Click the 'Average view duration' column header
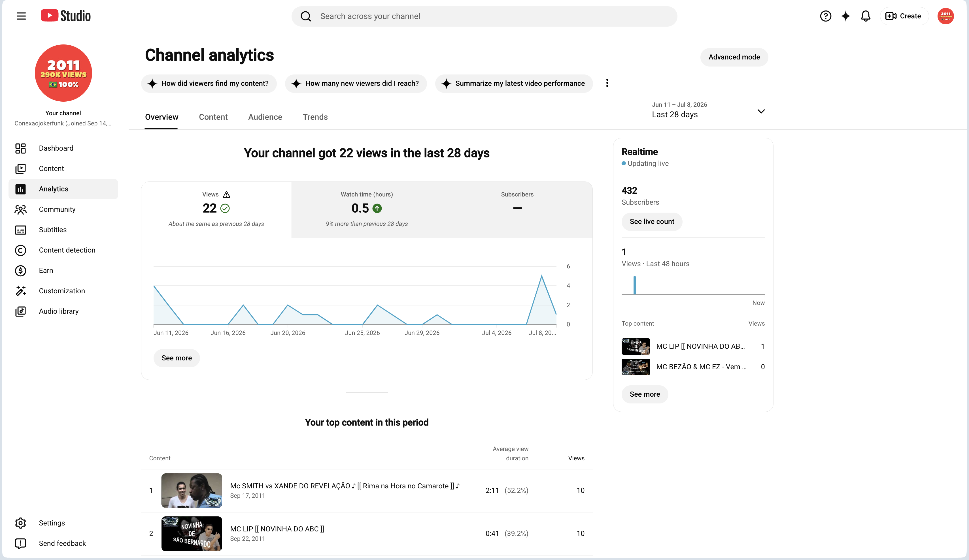Image resolution: width=969 pixels, height=560 pixels. click(510, 454)
